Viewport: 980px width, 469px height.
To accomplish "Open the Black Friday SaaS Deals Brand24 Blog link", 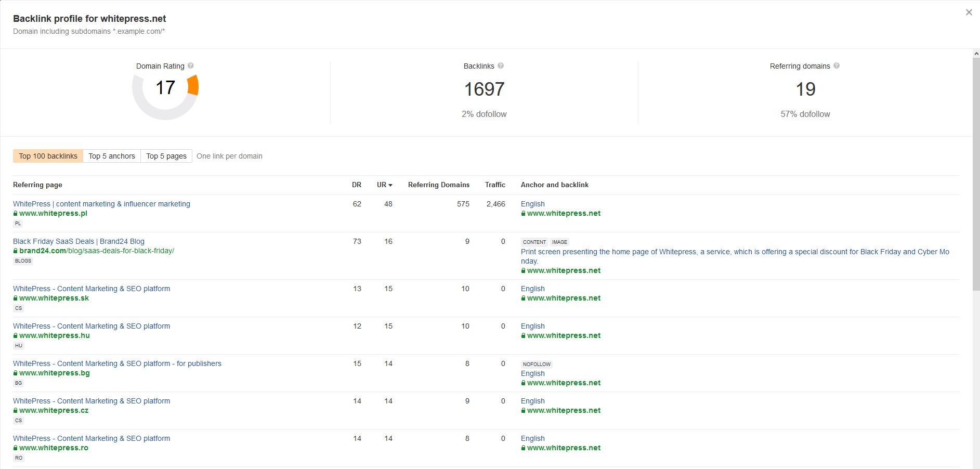I will 79,241.
